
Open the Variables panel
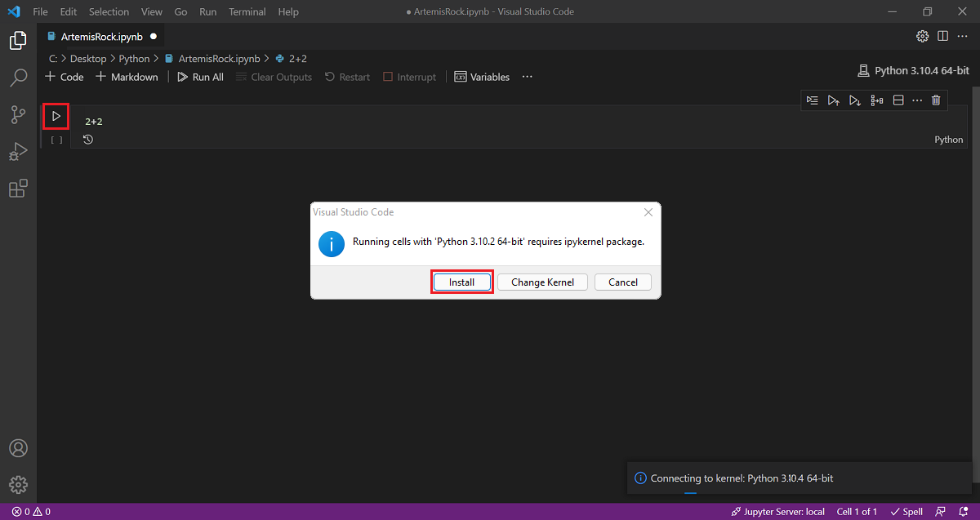pyautogui.click(x=482, y=77)
